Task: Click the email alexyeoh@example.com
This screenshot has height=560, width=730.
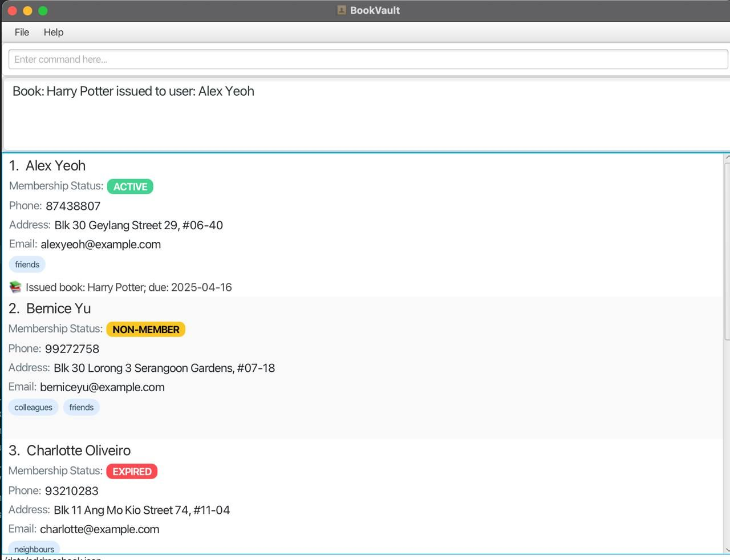Action: click(100, 245)
